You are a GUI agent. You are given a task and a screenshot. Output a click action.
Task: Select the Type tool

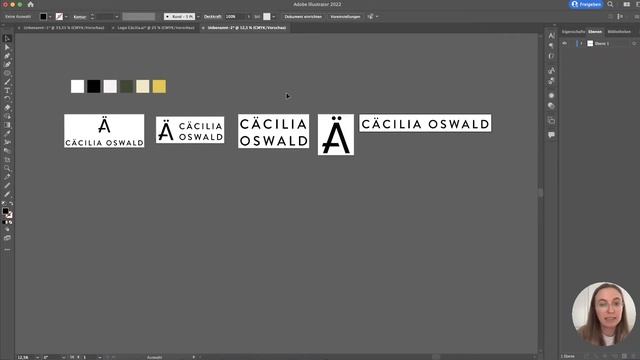(7, 90)
